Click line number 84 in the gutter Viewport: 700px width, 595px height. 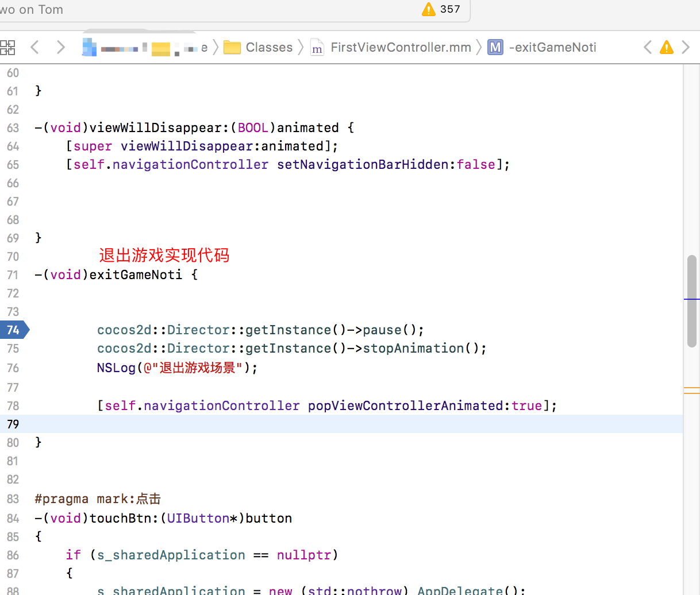coord(13,518)
